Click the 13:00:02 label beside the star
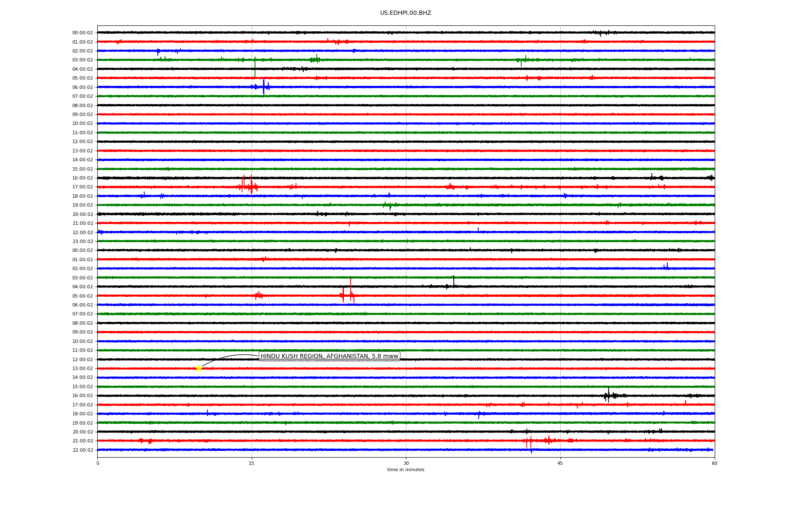Image resolution: width=812 pixels, height=508 pixels. click(82, 369)
